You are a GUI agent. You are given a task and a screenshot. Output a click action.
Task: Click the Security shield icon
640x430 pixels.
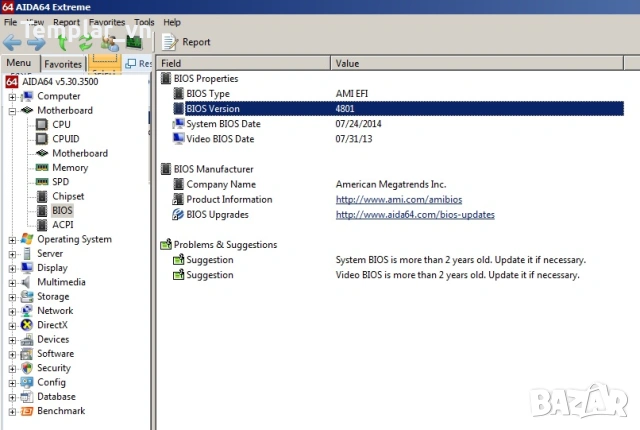[27, 368]
